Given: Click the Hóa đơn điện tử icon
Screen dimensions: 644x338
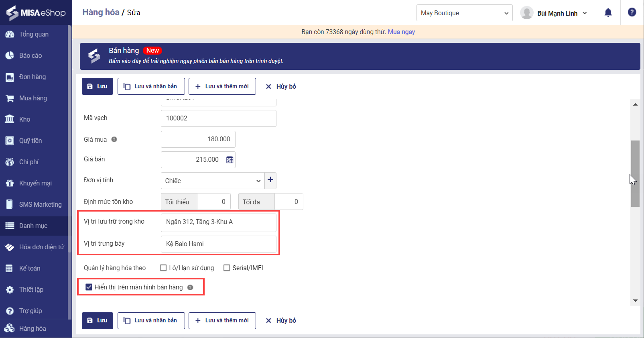Looking at the screenshot, I should point(10,247).
